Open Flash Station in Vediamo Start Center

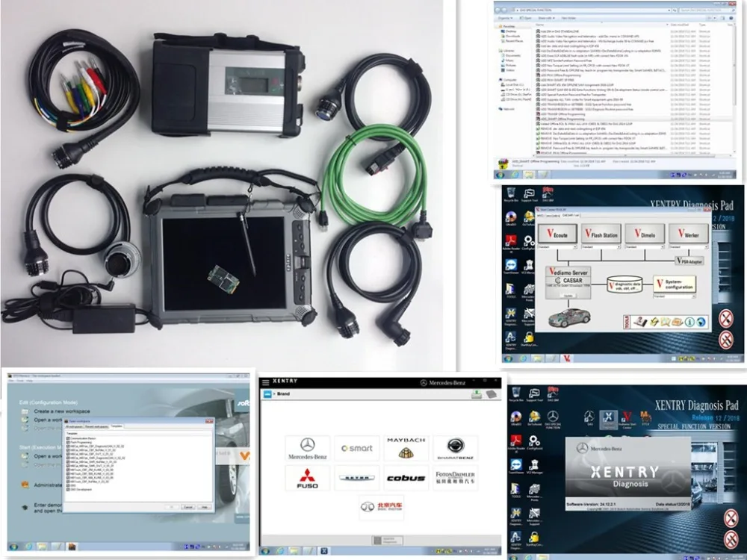click(601, 234)
